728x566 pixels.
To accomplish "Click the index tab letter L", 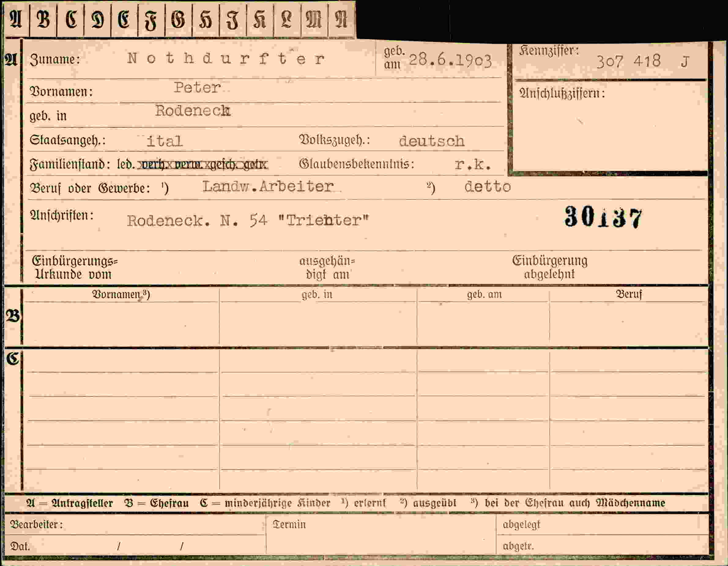I will pos(286,19).
